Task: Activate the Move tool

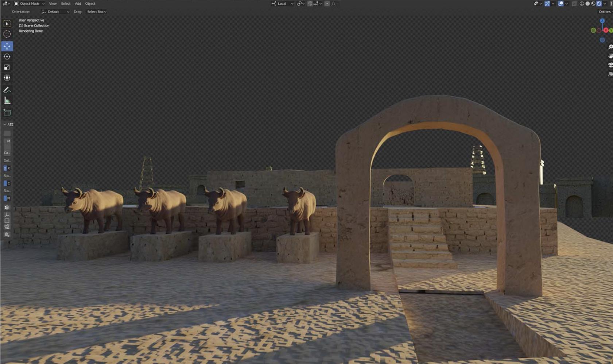Action: (x=7, y=46)
